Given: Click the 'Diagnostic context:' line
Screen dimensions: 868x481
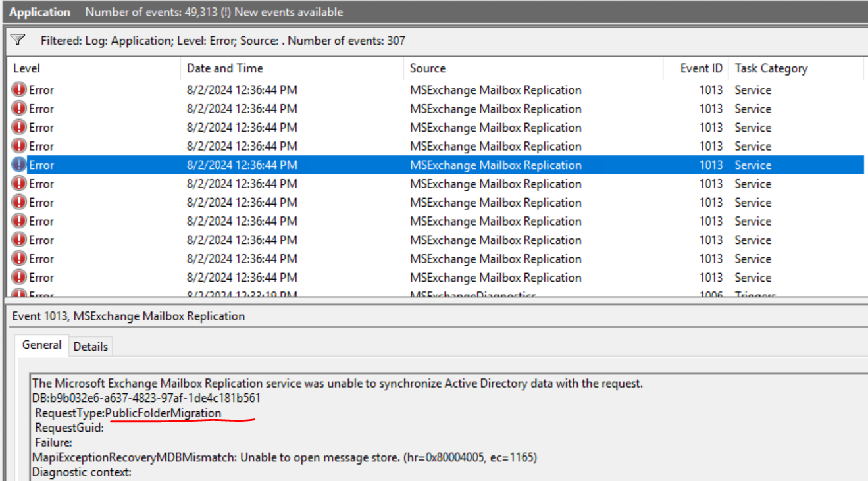Looking at the screenshot, I should click(82, 472).
